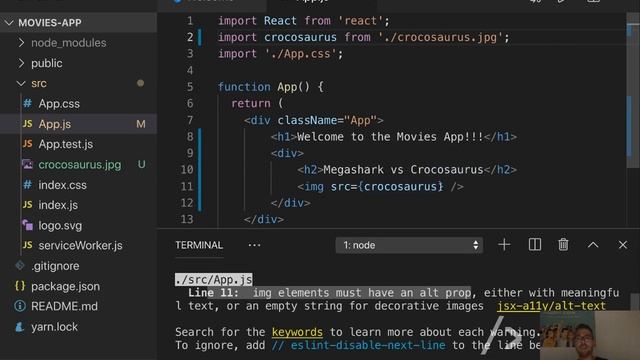The height and width of the screenshot is (360, 640).
Task: Collapse the MOVIES-APP explorer section
Action: coord(50,23)
